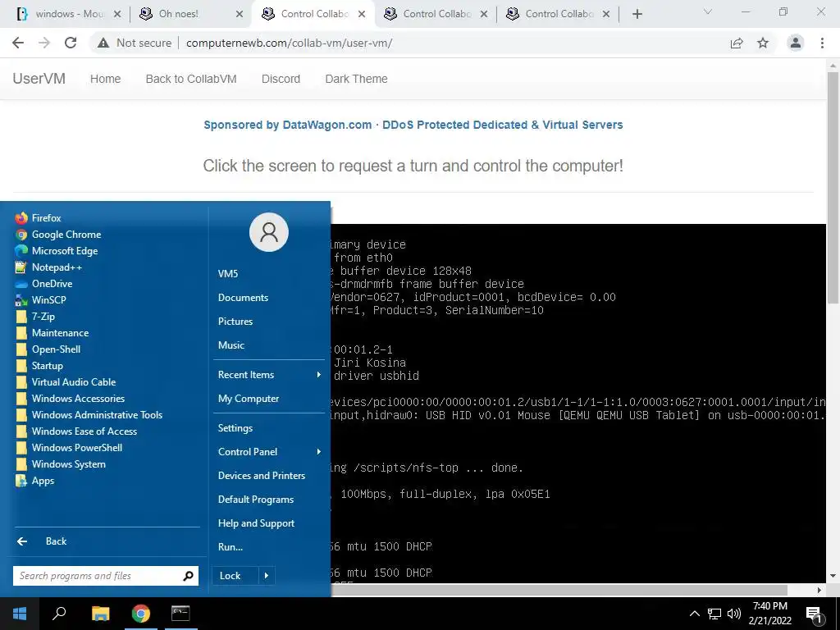
Task: Open VM5 user folder
Action: 228,274
